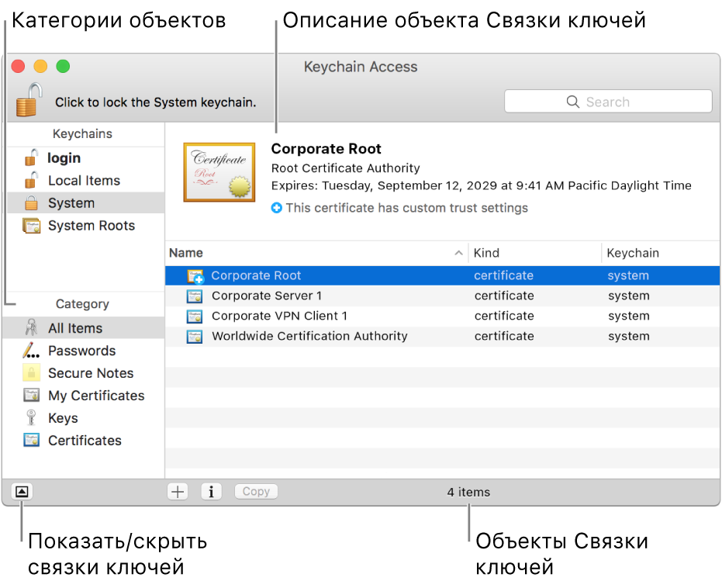Screen dimensions: 722x588
Task: Show the Certificates category
Action: pos(83,441)
